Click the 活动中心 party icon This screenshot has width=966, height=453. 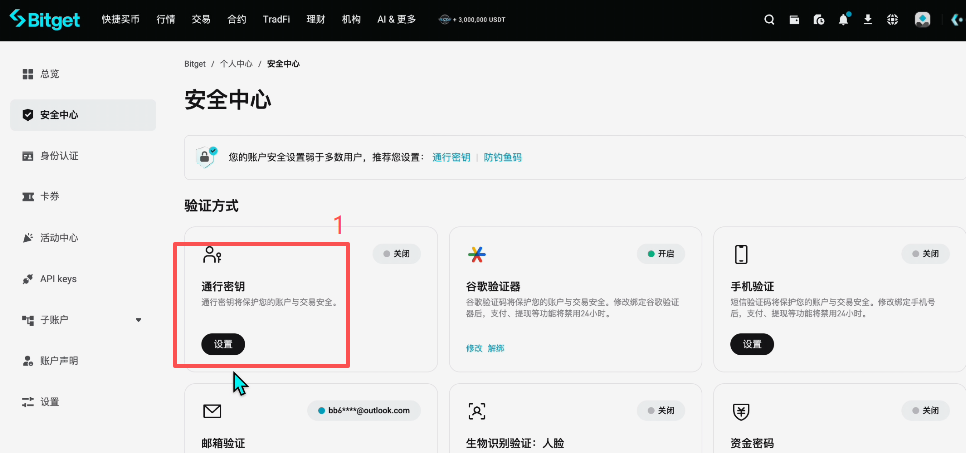[28, 238]
